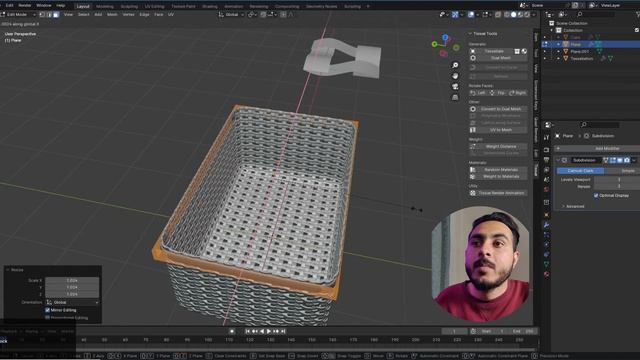This screenshot has width=640, height=360.
Task: Open Orientation Global dropdown in Resize panel
Action: pyautogui.click(x=72, y=302)
